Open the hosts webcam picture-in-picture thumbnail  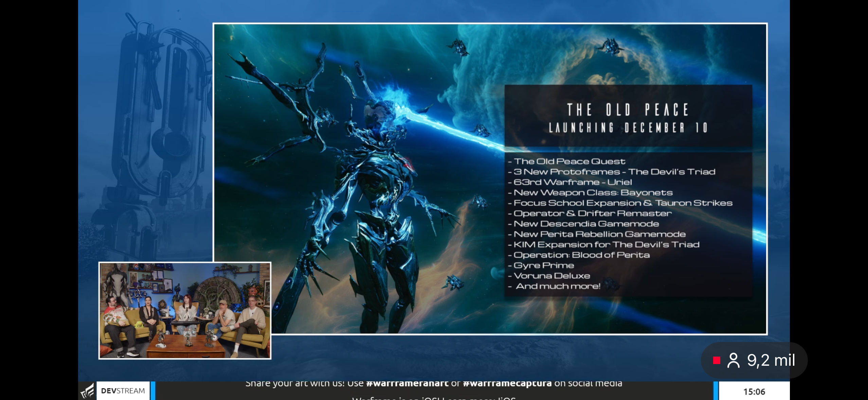185,310
